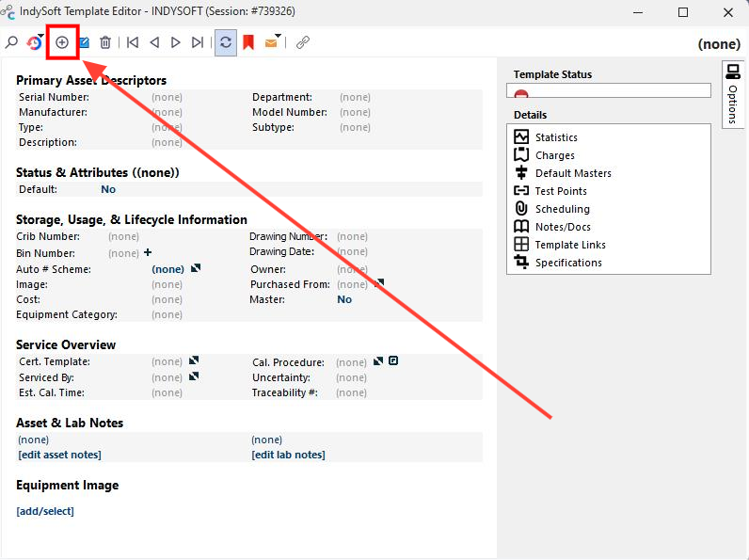Delete record using trash can icon
The height and width of the screenshot is (560, 749).
105,42
